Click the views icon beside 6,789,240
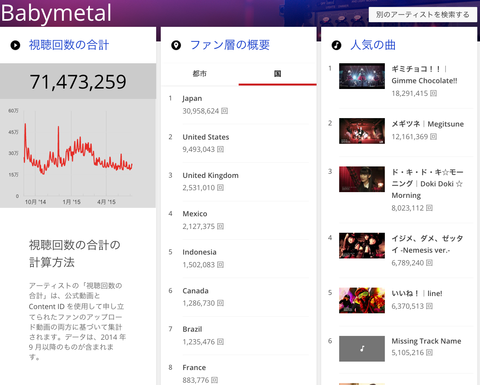Viewport: 480px width, 385px height. click(x=429, y=263)
